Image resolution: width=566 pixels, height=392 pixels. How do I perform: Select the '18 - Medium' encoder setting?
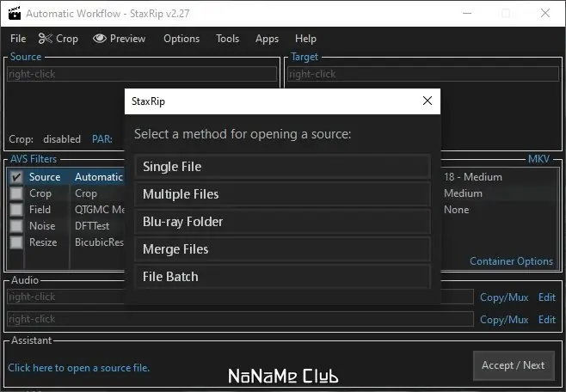pos(473,177)
